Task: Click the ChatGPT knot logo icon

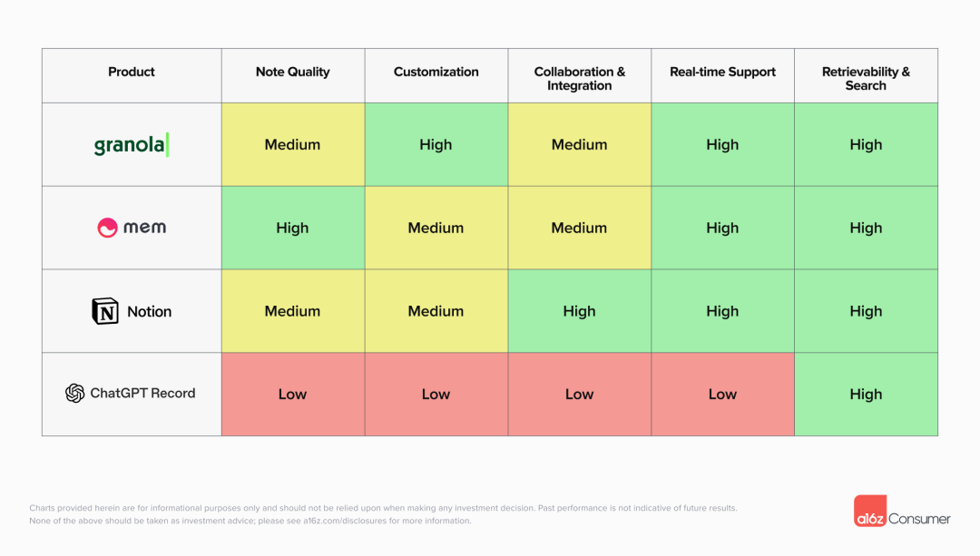Action: [x=74, y=394]
